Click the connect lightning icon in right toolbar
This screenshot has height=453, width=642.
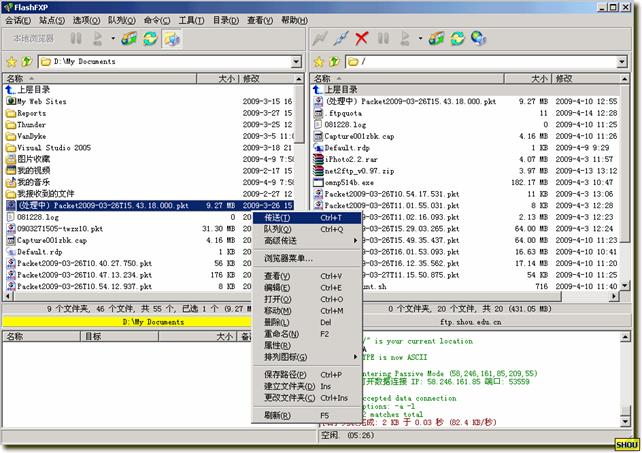coord(319,39)
